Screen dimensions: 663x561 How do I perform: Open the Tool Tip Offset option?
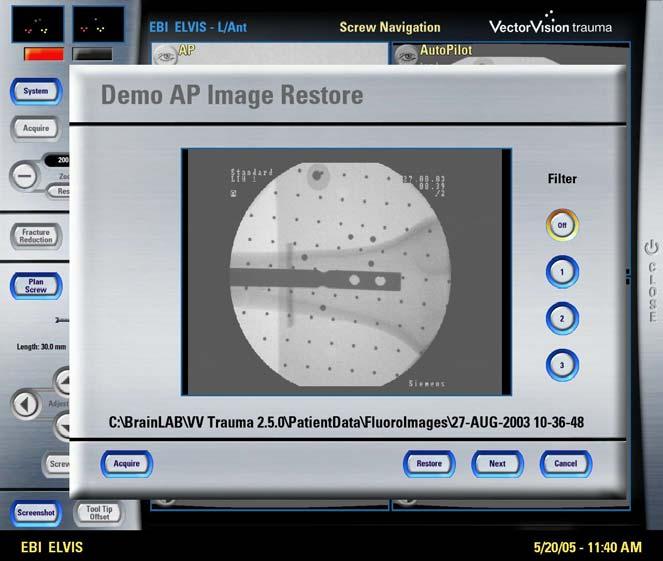click(x=99, y=512)
